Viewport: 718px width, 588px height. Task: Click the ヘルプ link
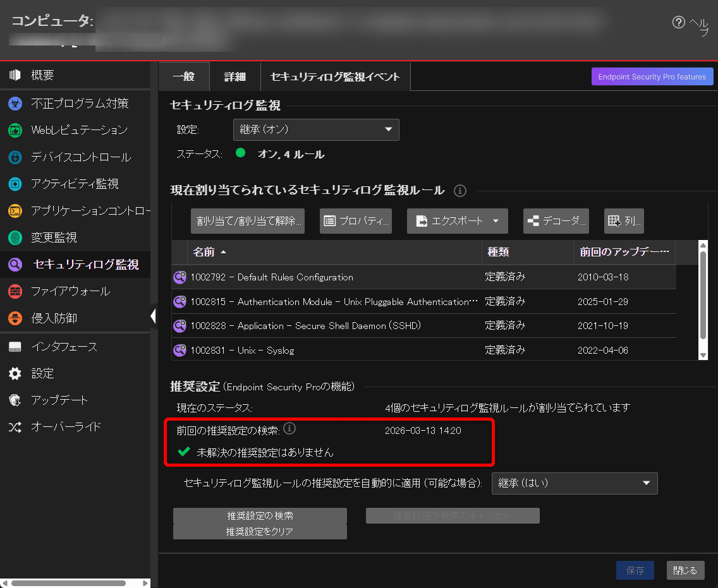click(699, 27)
